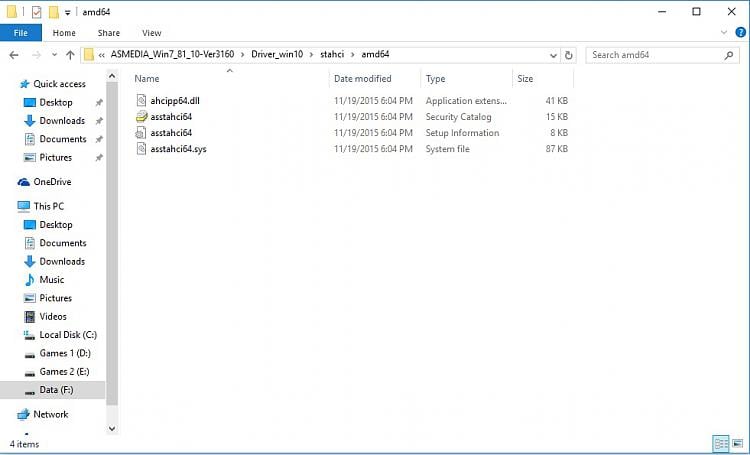The width and height of the screenshot is (750, 455).
Task: Open the Customize Quick Access Toolbar dropdown
Action: click(68, 12)
